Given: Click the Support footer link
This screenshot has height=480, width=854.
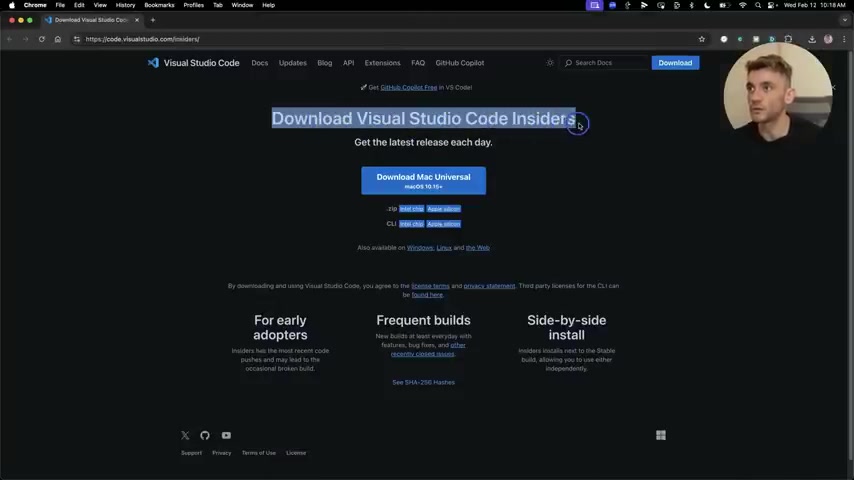Looking at the screenshot, I should (x=191, y=453).
